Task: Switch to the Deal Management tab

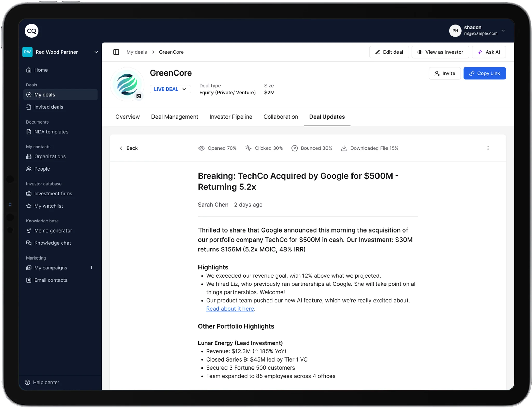Action: coord(175,117)
